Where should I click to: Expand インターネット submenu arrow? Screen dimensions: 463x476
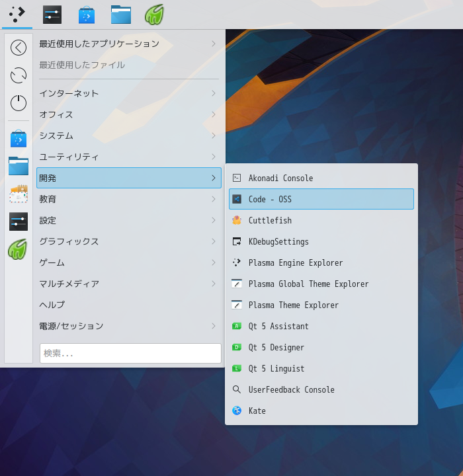tap(214, 93)
